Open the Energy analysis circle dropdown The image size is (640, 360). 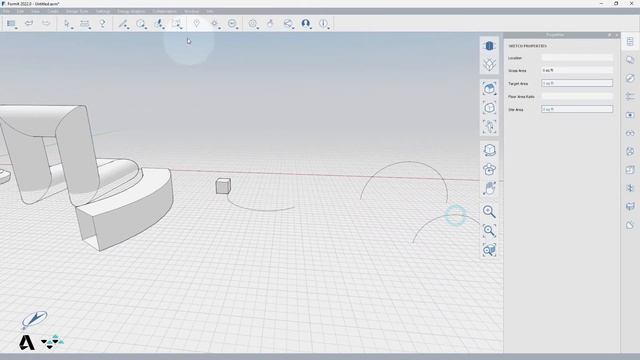tap(232, 24)
